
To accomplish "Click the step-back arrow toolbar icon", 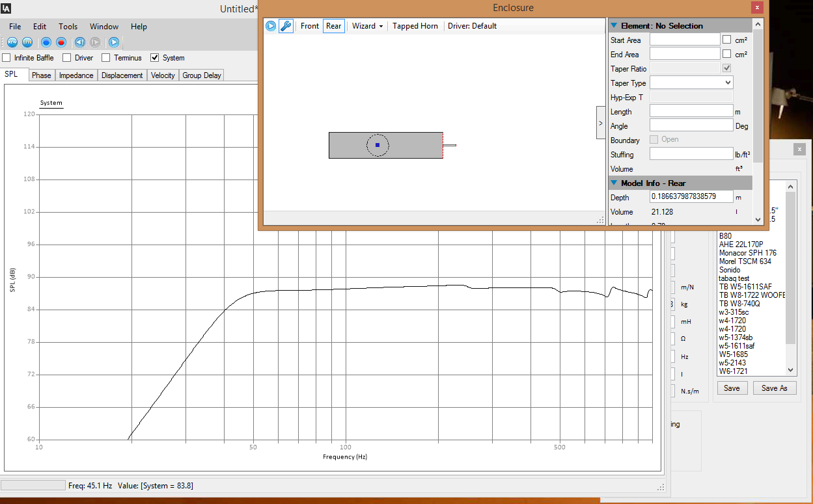I will tap(79, 42).
